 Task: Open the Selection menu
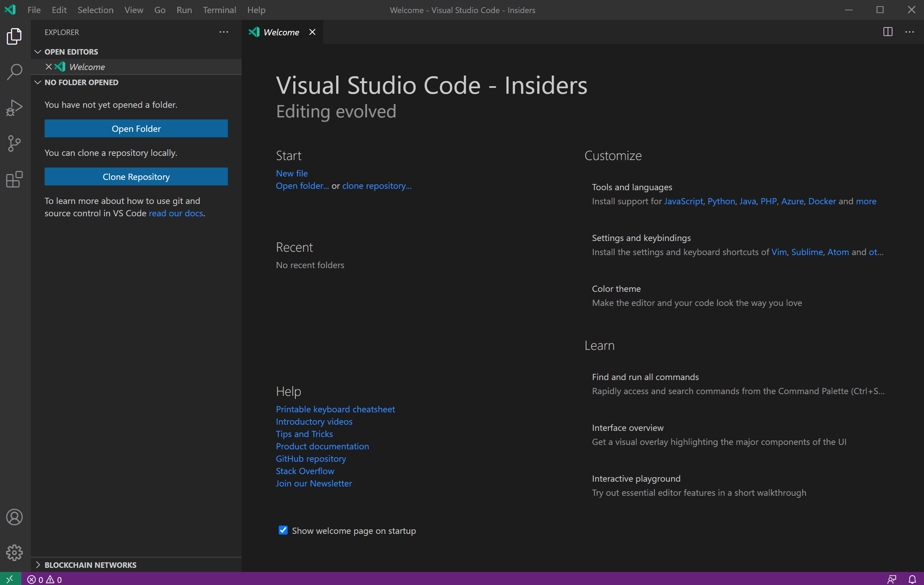pos(95,10)
